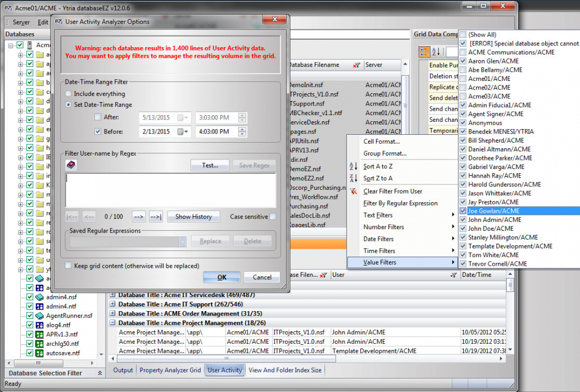
Task: Click the Test... button
Action: tap(210, 166)
